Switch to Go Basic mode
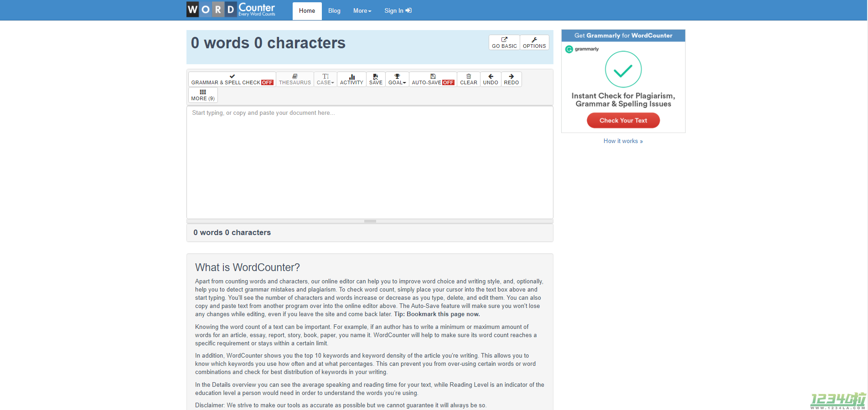The height and width of the screenshot is (410, 868). click(x=504, y=42)
